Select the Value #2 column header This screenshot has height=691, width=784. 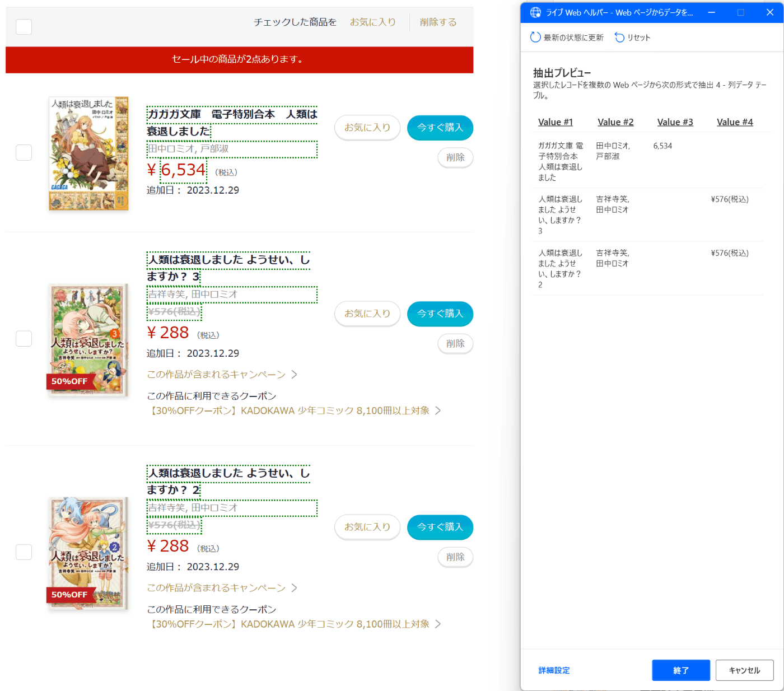[615, 122]
